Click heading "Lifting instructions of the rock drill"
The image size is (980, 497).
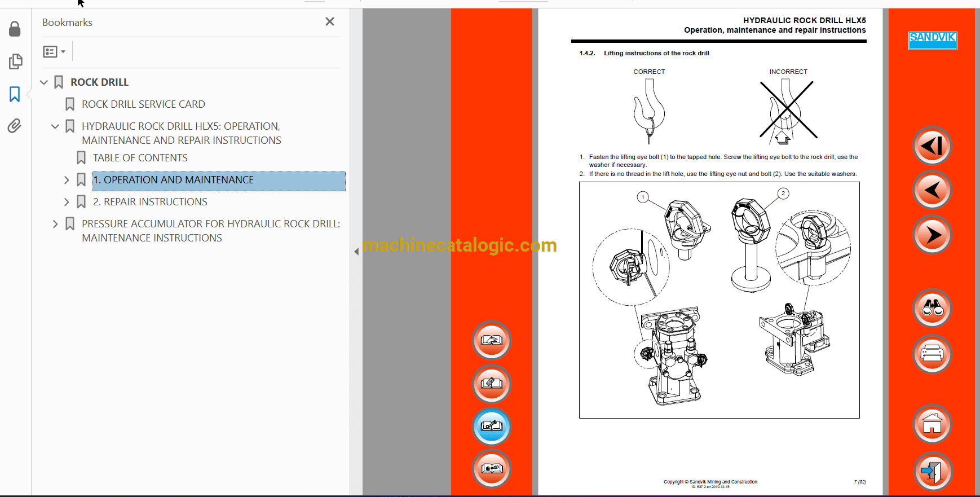pyautogui.click(x=656, y=53)
